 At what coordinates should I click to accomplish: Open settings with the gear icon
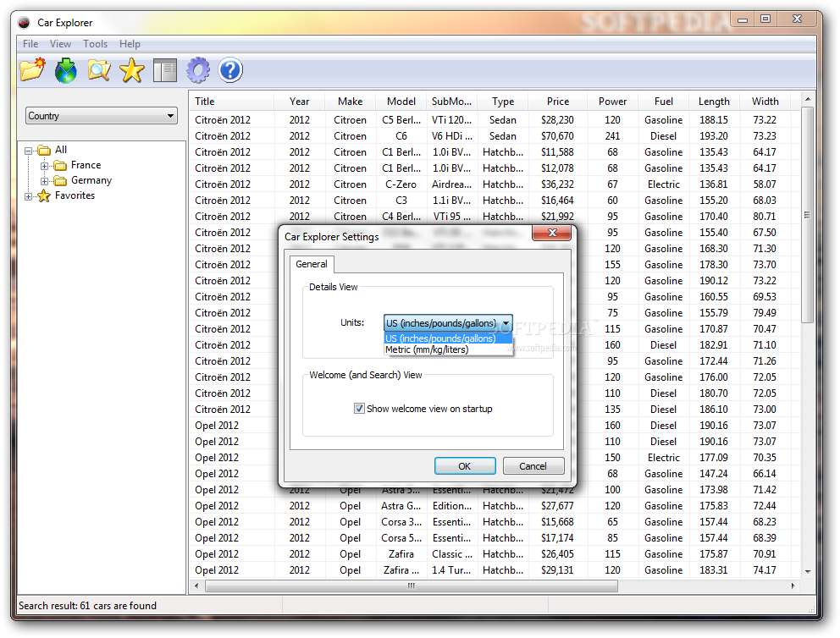[x=198, y=70]
